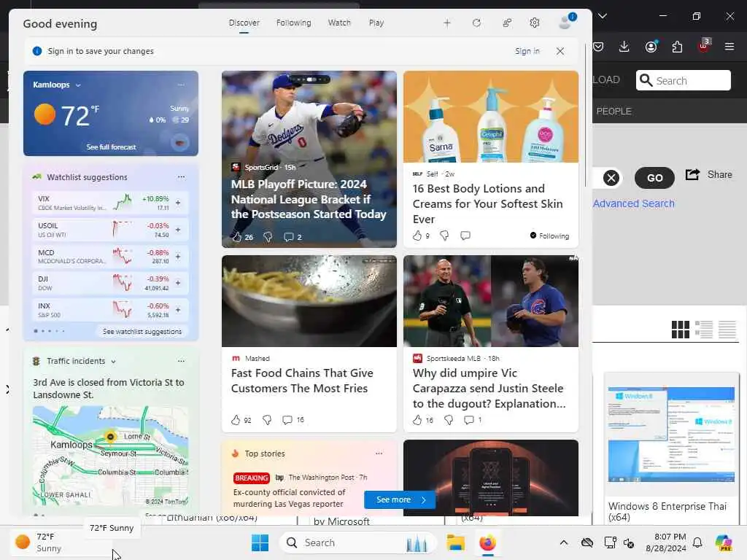Click the taskbar Search box
Viewport: 747px width, 560px height.
pyautogui.click(x=358, y=542)
